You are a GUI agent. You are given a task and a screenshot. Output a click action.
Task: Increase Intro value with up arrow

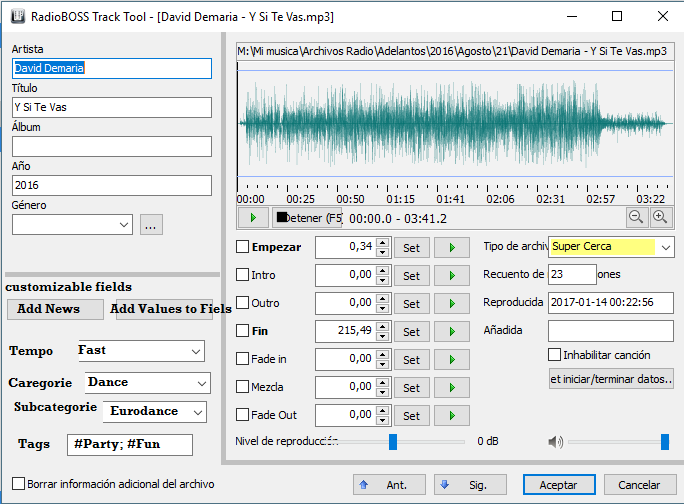coord(383,271)
